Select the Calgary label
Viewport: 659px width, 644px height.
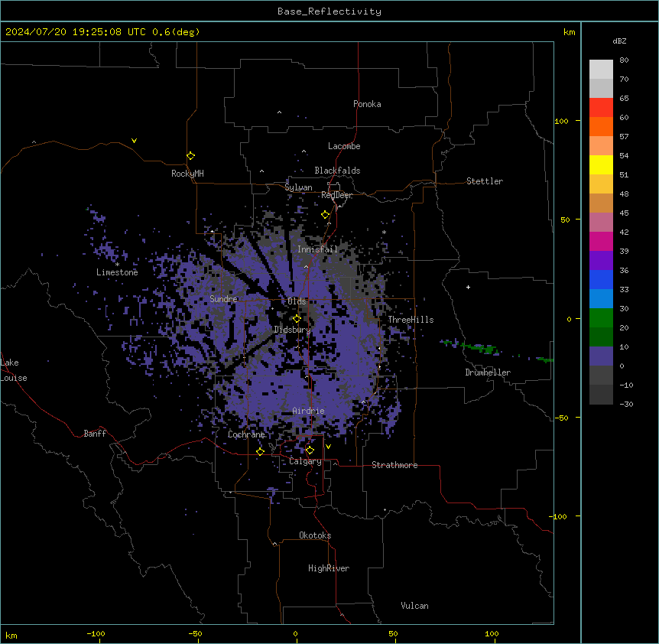tap(305, 461)
